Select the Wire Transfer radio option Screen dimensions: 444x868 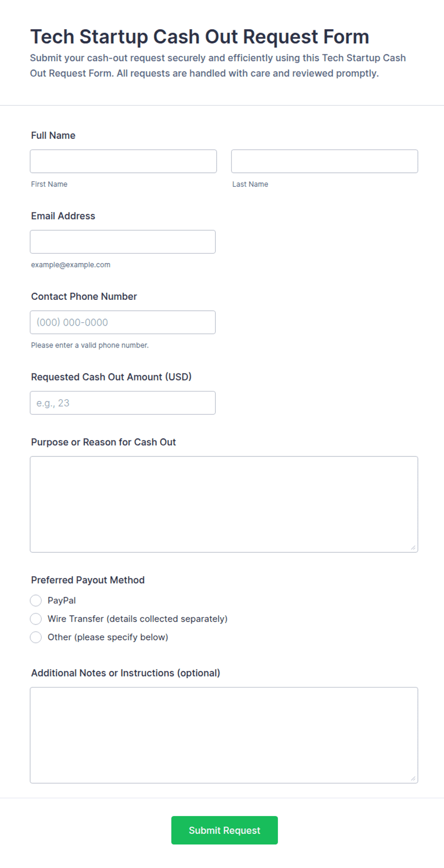pos(36,619)
